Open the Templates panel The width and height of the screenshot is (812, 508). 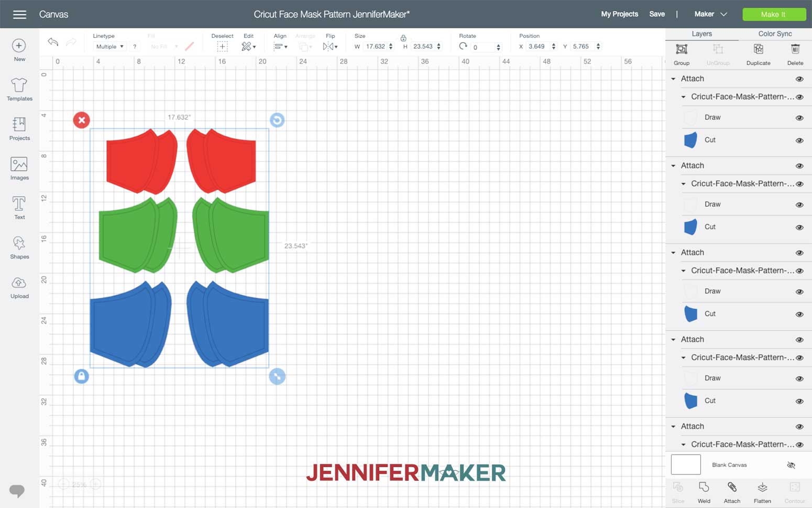[x=19, y=89]
